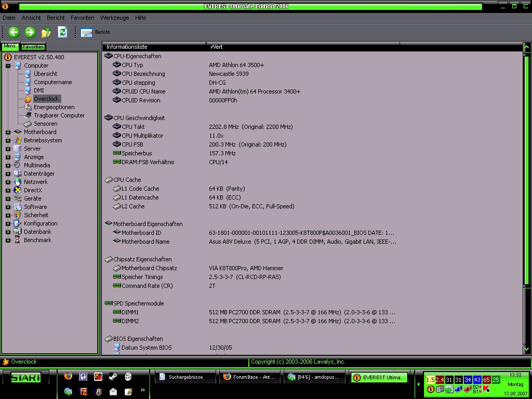The height and width of the screenshot is (399, 532).
Task: Click the Benchmark hourglass icon
Action: (18, 240)
